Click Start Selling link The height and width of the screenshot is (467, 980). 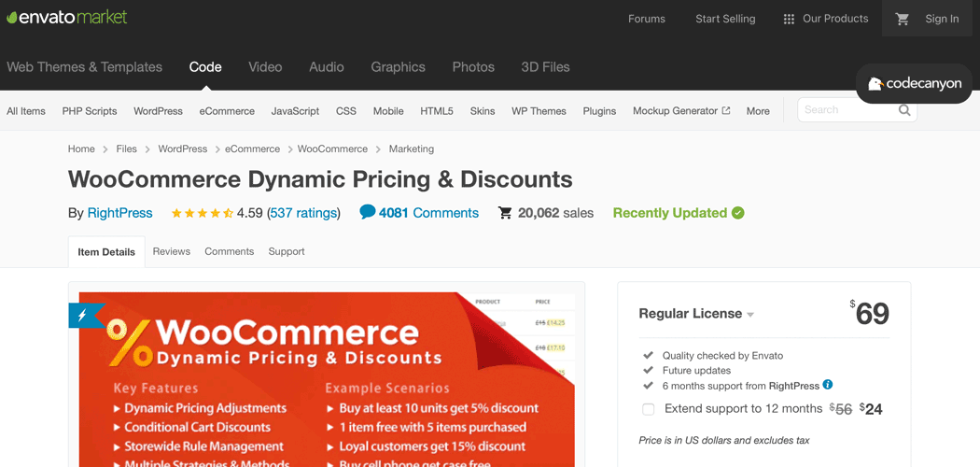(x=725, y=19)
